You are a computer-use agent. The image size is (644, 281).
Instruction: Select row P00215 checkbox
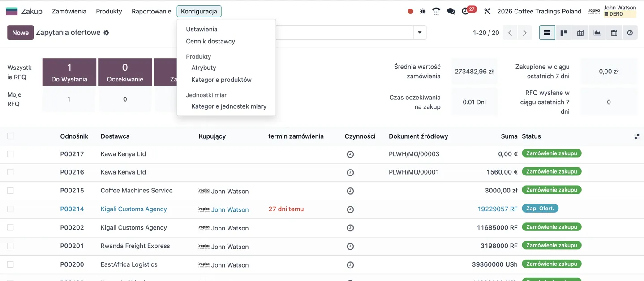pos(10,191)
